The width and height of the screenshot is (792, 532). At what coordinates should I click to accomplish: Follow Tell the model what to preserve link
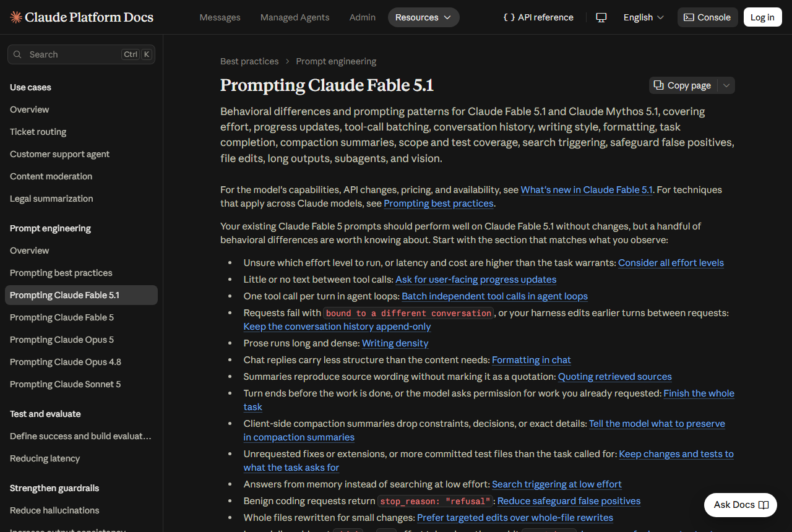(657, 424)
